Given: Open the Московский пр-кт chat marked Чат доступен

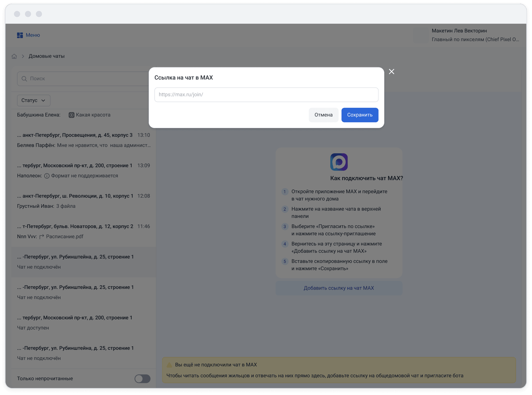Looking at the screenshot, I should [x=84, y=323].
